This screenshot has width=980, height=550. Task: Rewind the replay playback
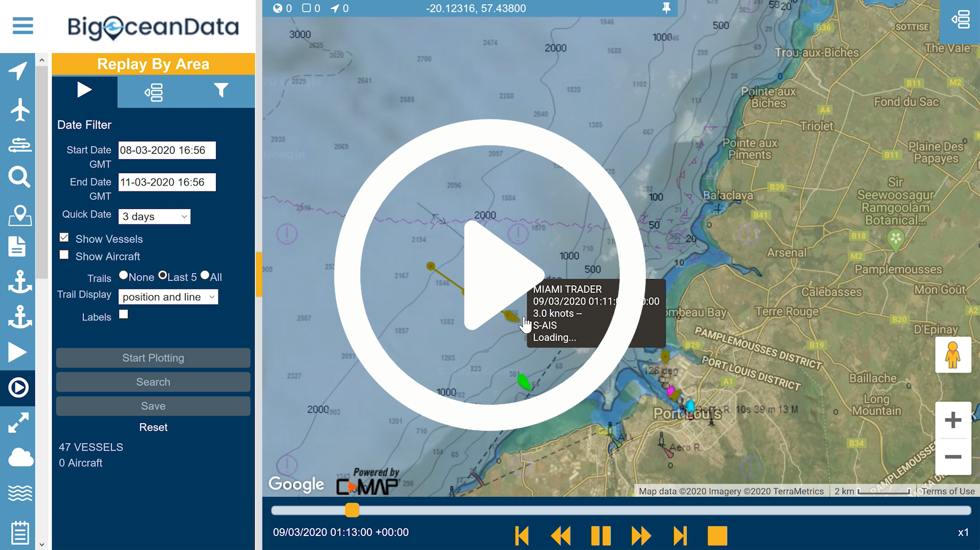click(x=561, y=536)
